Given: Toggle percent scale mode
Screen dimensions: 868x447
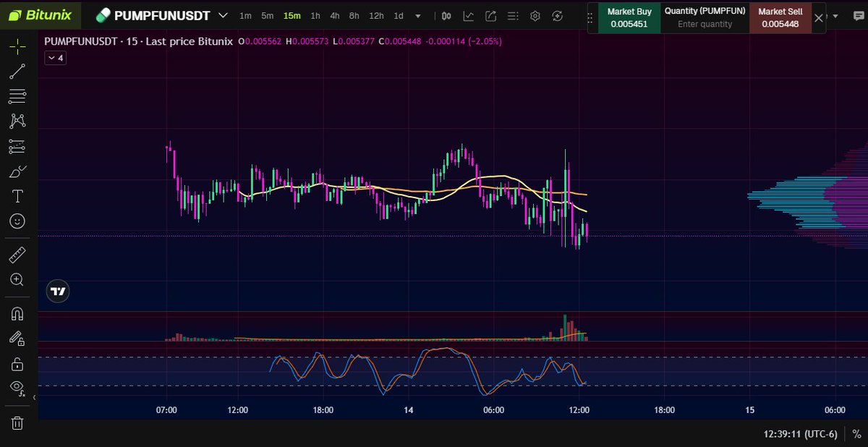Looking at the screenshot, I should [856, 434].
